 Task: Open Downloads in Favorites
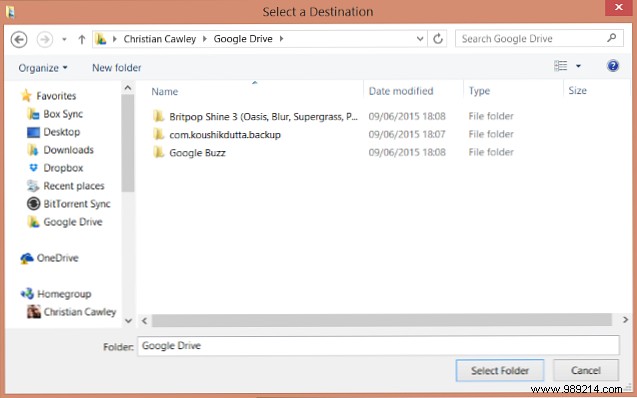68,150
